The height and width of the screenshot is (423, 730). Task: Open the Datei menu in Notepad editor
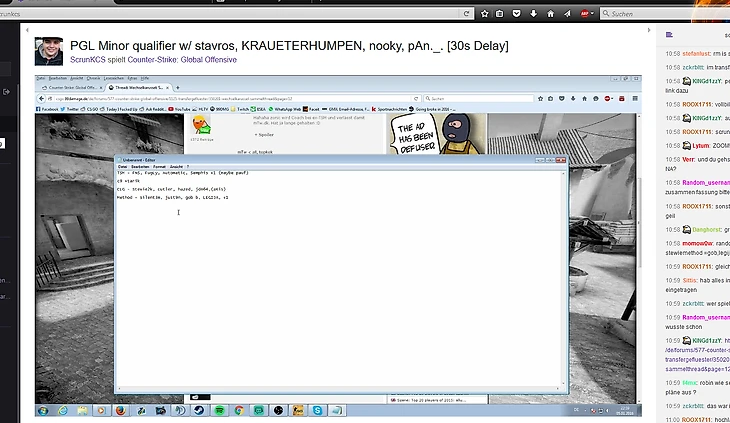(122, 166)
